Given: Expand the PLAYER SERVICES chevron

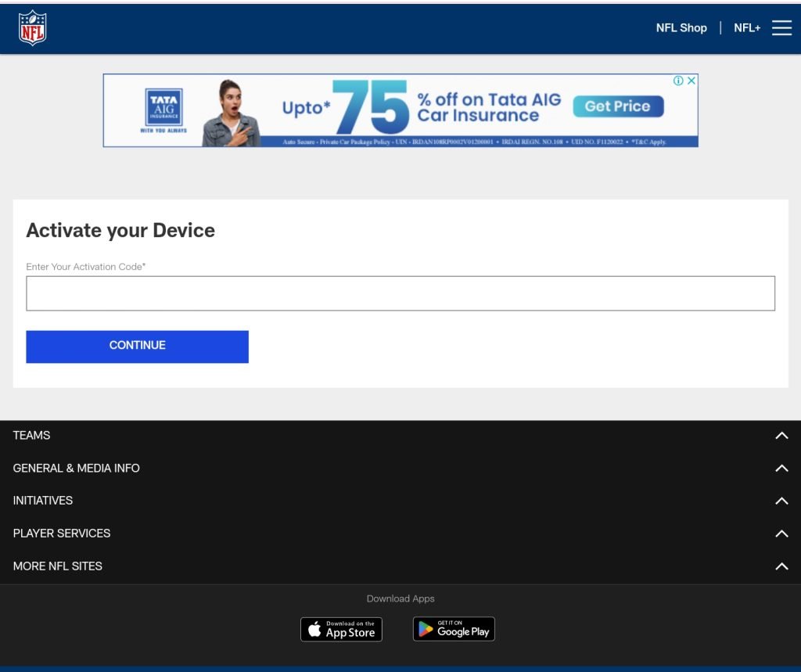Looking at the screenshot, I should click(x=781, y=534).
